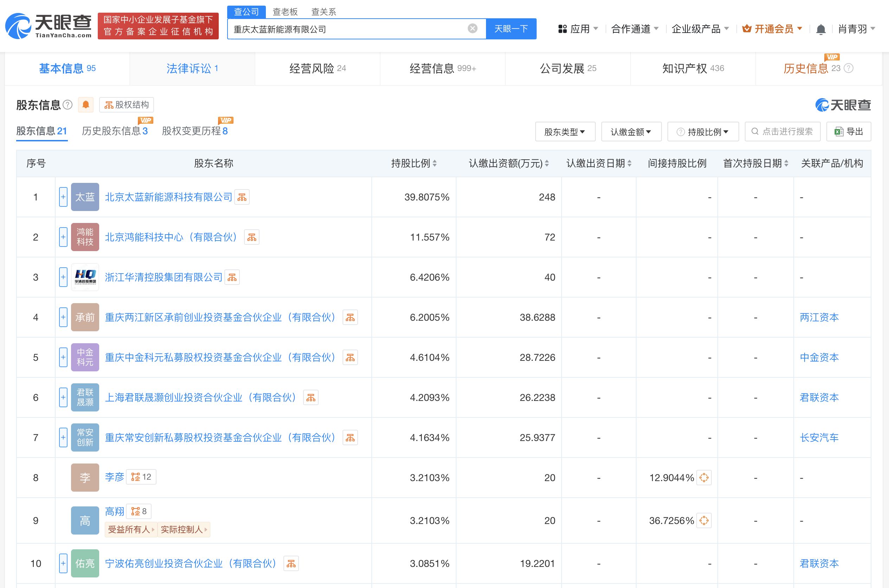Open the 认缴金额 filter dropdown
The height and width of the screenshot is (588, 889).
pos(631,132)
